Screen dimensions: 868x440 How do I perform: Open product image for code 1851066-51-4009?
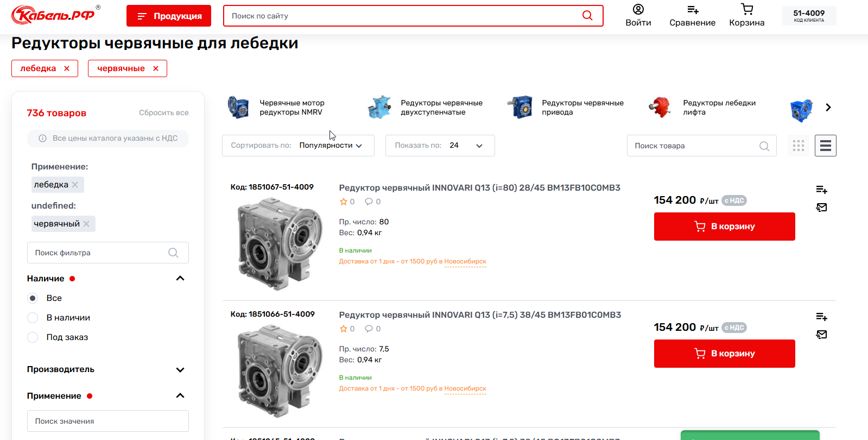280,371
